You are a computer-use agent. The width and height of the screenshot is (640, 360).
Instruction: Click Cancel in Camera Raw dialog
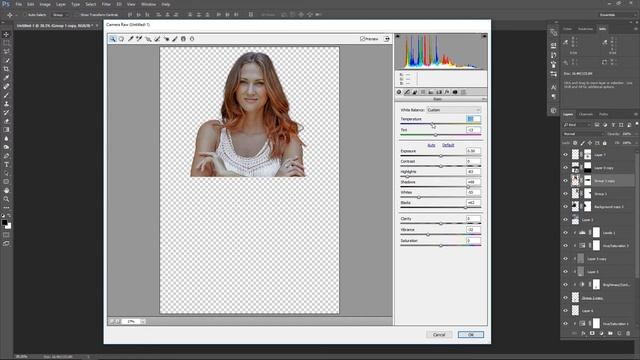click(439, 334)
